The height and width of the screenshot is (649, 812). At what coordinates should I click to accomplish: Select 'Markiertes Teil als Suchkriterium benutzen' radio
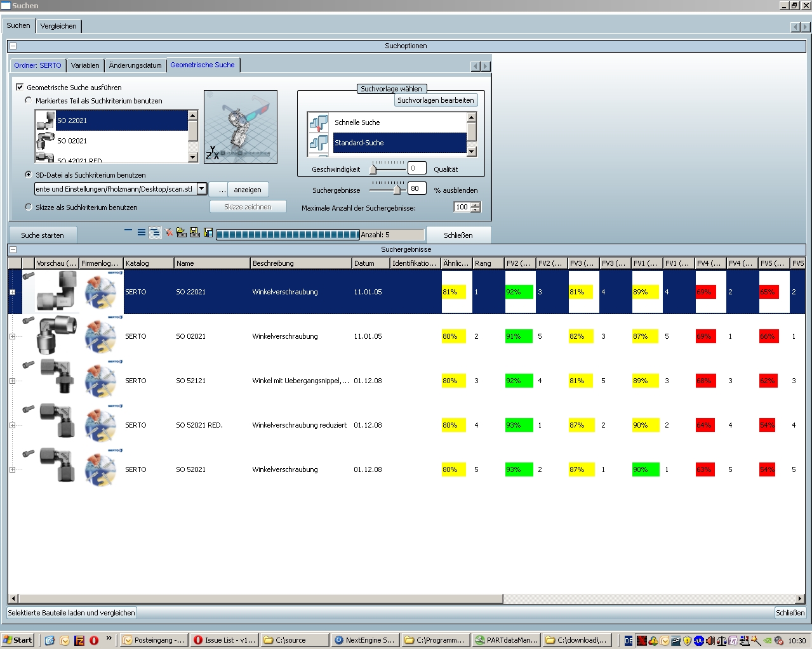[29, 100]
